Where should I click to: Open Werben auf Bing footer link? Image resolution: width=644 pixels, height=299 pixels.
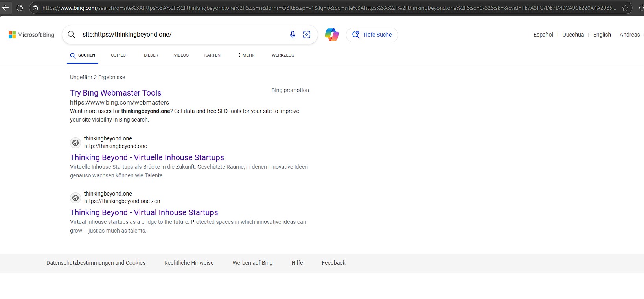[252, 263]
